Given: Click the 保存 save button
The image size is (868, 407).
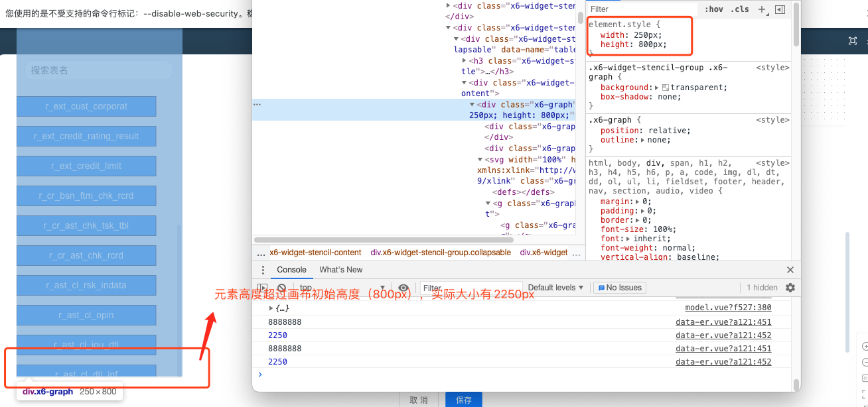Looking at the screenshot, I should coord(463,400).
